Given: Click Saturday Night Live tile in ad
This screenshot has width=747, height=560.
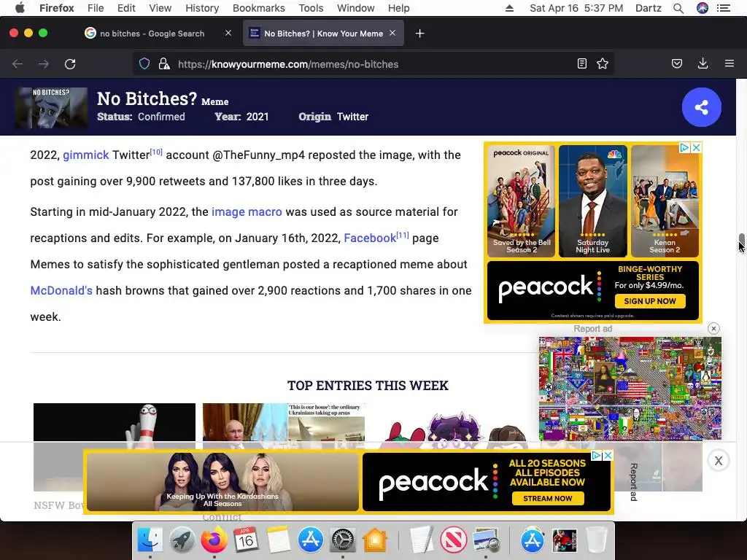Looking at the screenshot, I should [592, 201].
